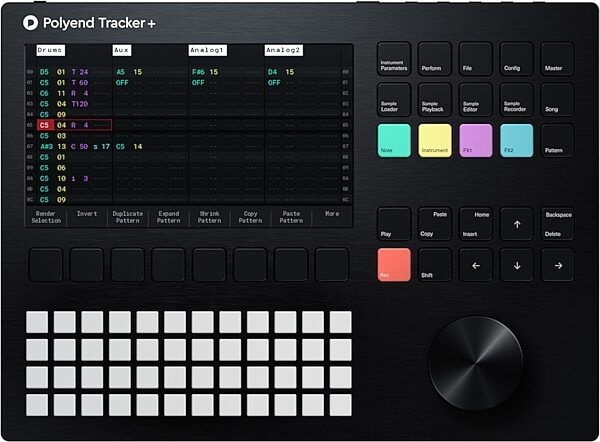Viewport: 600px width, 442px height.
Task: Click the T 60 effect value
Action: coord(80,83)
